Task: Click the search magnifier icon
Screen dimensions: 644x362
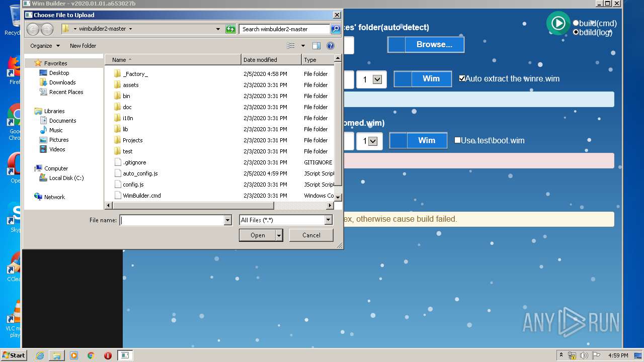Action: coord(336,29)
